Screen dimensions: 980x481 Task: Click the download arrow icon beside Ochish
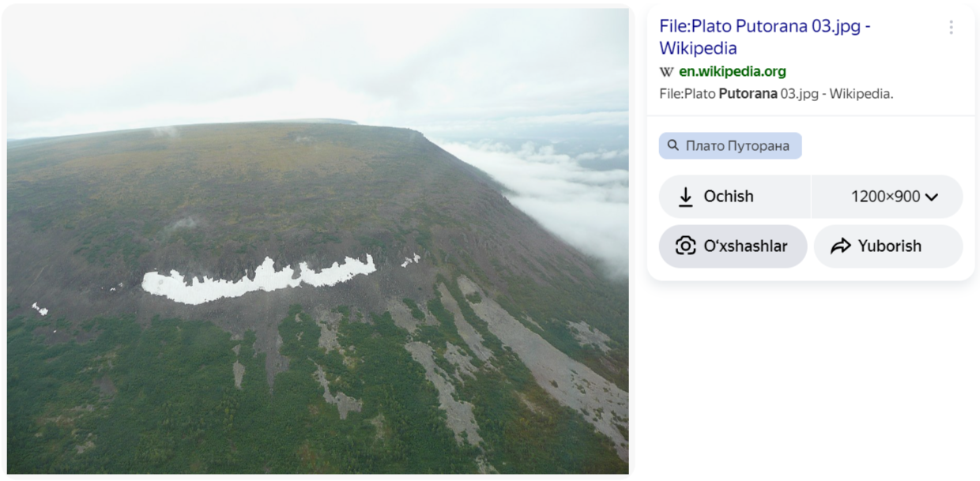(685, 197)
